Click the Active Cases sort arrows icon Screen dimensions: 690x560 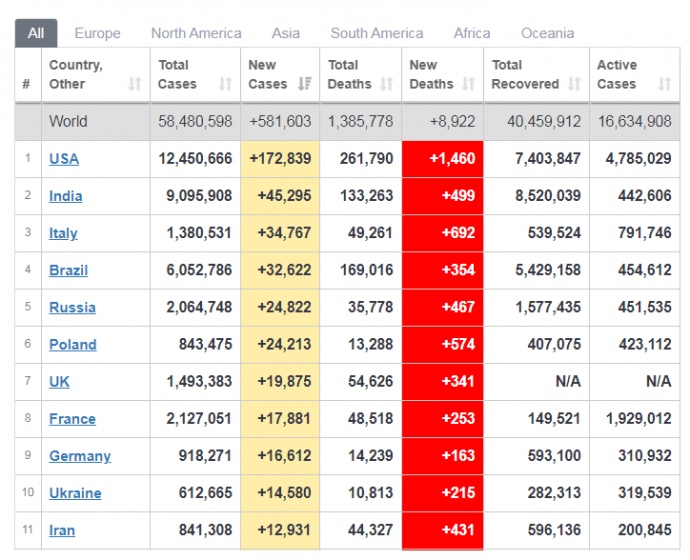click(x=665, y=85)
